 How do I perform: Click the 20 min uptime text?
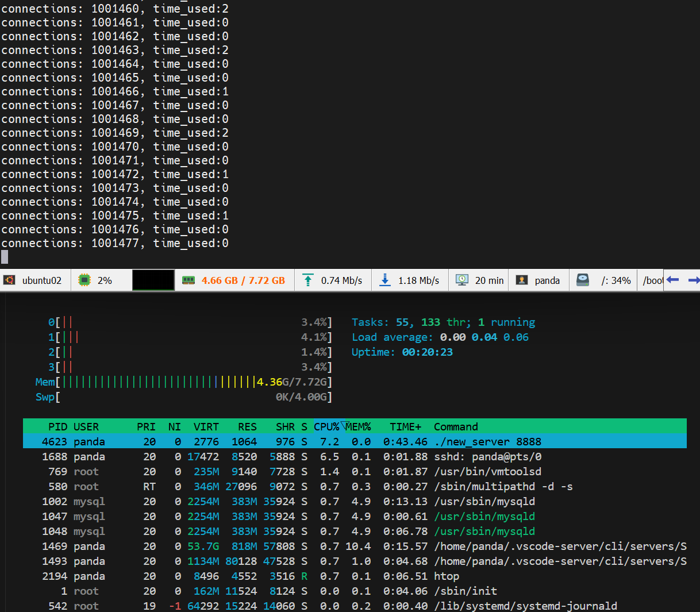(490, 280)
